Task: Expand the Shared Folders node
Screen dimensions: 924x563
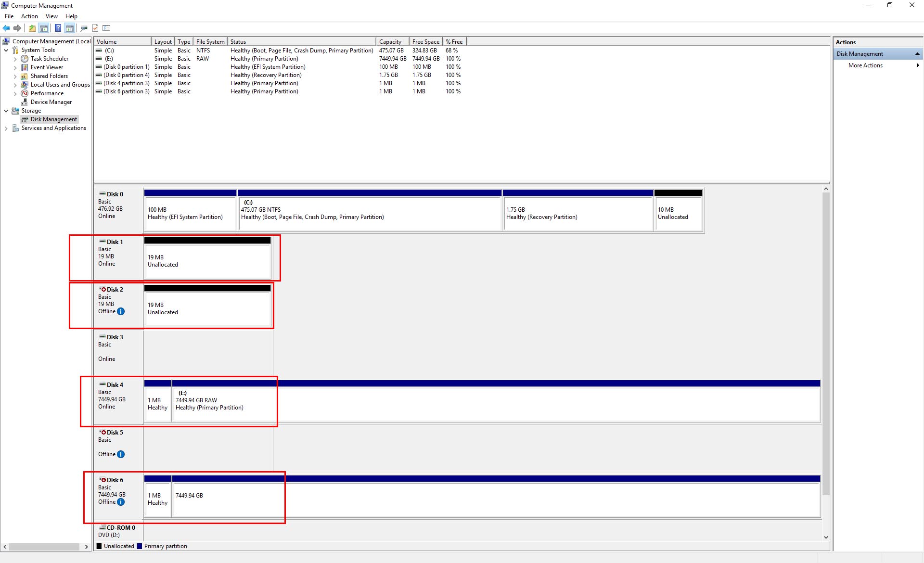Action: tap(15, 77)
